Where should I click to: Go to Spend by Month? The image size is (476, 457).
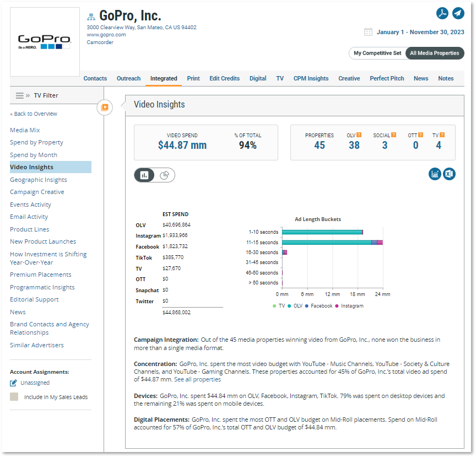pos(34,155)
